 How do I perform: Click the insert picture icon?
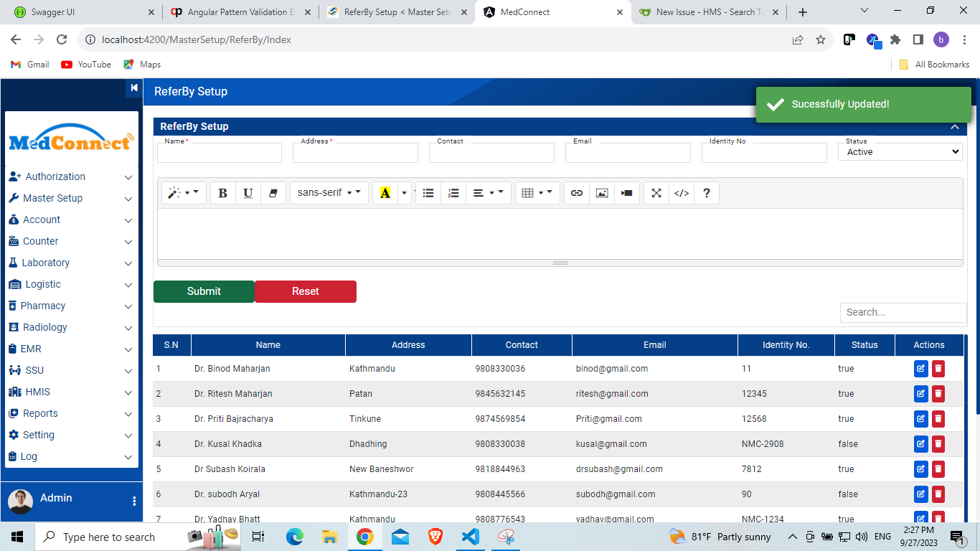click(x=602, y=193)
